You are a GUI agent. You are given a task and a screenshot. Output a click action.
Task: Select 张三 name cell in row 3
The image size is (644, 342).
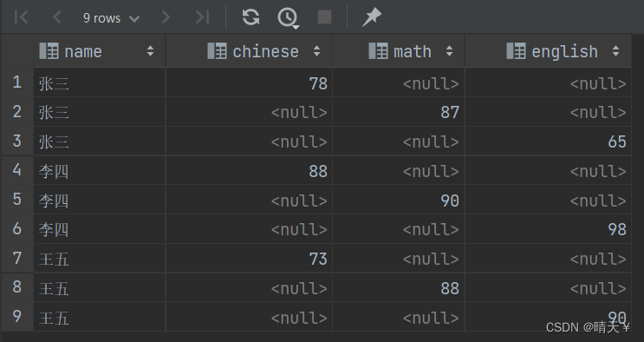(100, 141)
